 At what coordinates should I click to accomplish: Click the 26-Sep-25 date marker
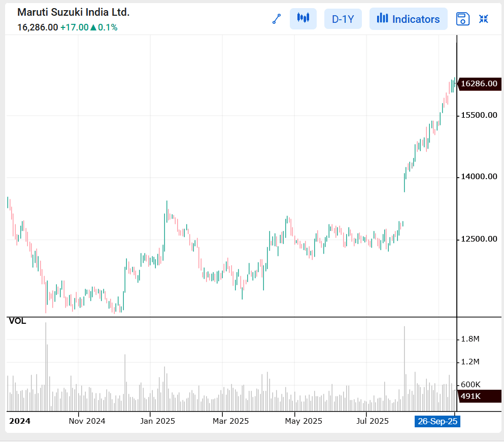(438, 421)
